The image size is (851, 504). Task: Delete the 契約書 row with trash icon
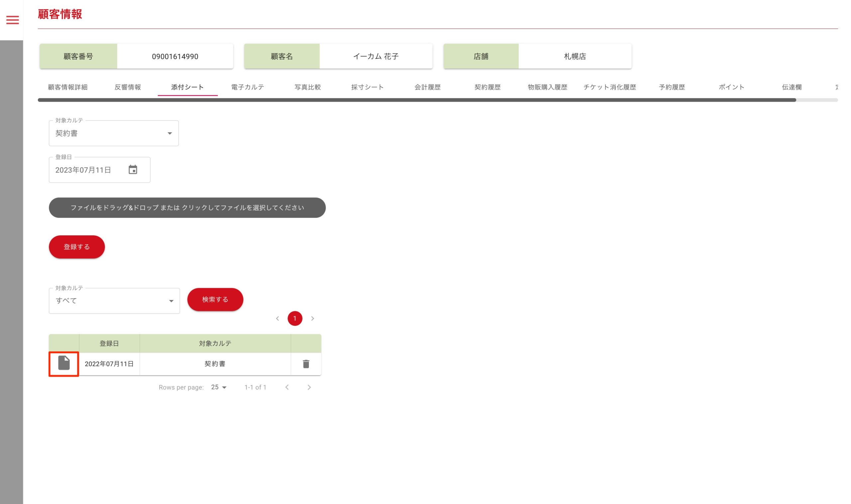pyautogui.click(x=305, y=364)
